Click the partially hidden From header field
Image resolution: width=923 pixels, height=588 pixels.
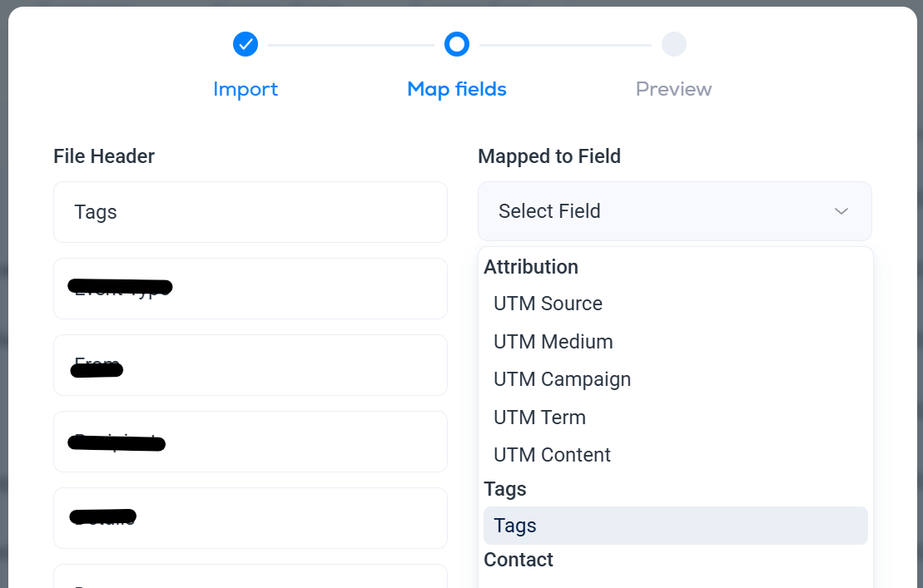pos(250,365)
